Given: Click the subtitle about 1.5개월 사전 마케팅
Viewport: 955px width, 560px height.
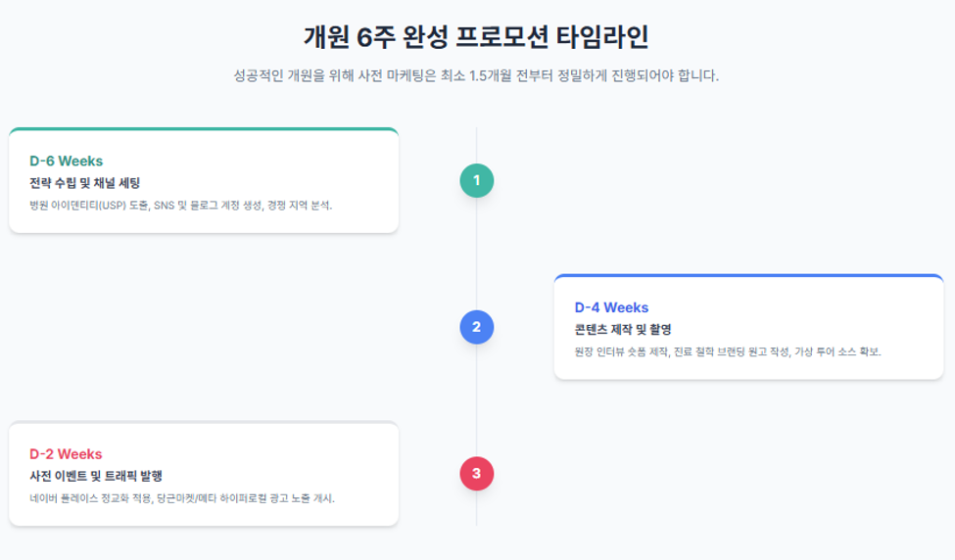Looking at the screenshot, I should (x=476, y=76).
